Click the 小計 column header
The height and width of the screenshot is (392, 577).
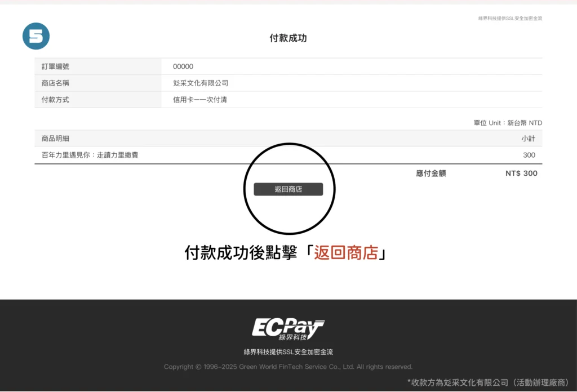click(x=528, y=139)
